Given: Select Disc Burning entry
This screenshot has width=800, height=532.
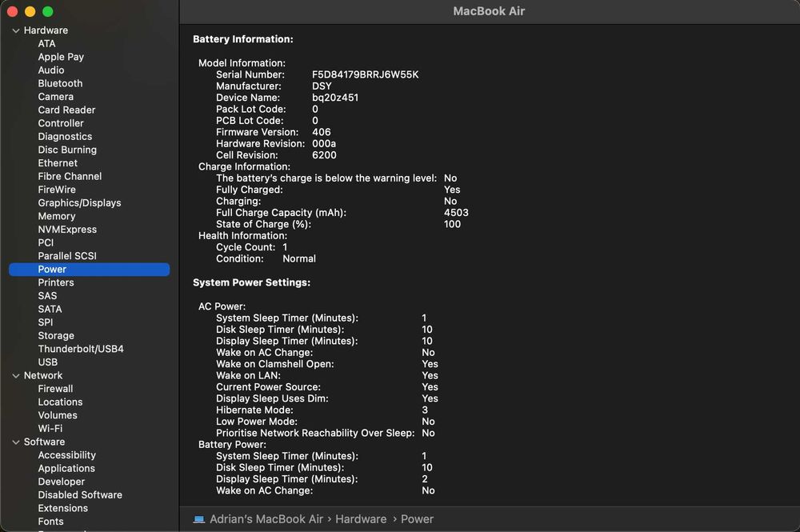Looking at the screenshot, I should click(x=67, y=150).
